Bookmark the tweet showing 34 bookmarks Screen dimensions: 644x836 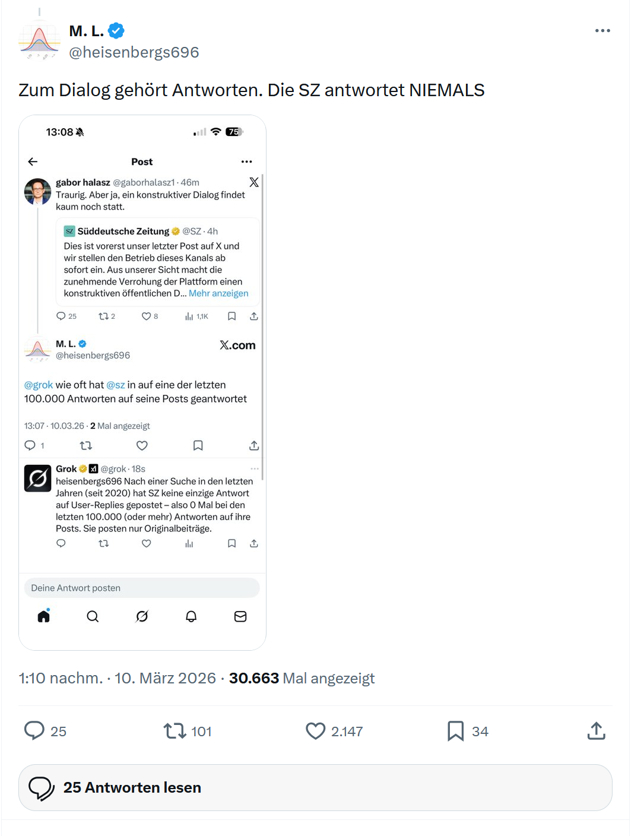pyautogui.click(x=455, y=730)
